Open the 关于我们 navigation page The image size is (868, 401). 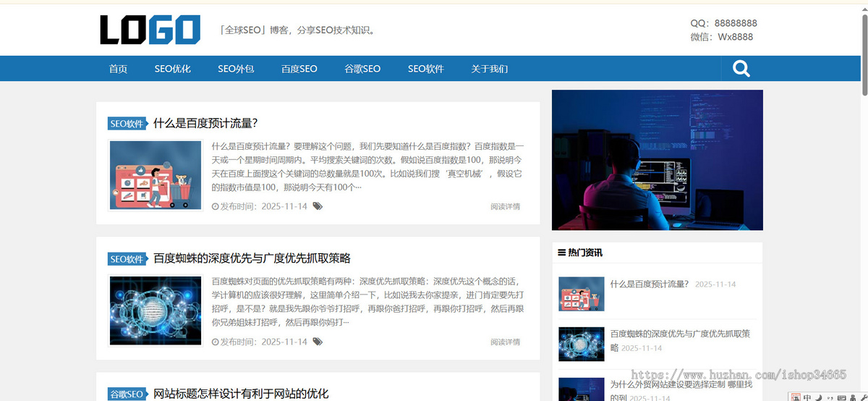[x=489, y=69]
